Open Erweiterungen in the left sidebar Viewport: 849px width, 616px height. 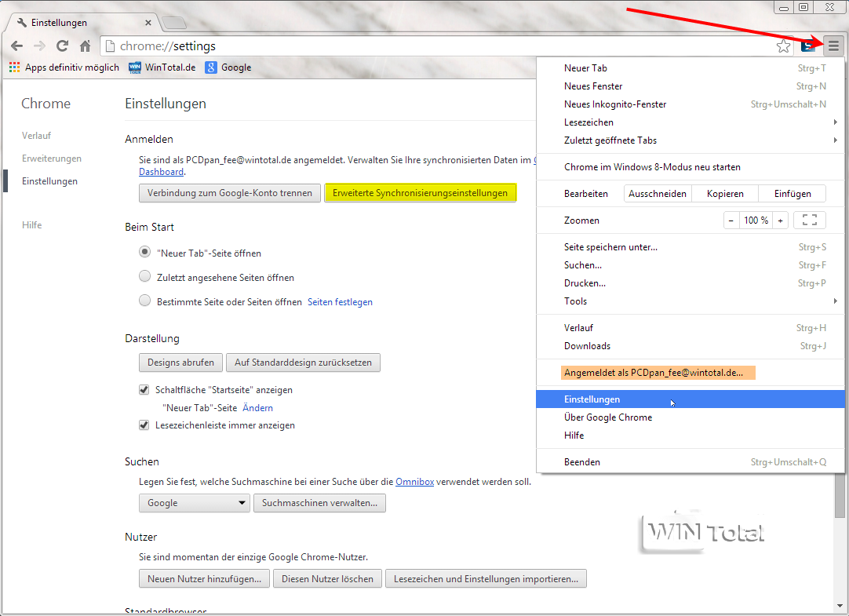(x=52, y=158)
